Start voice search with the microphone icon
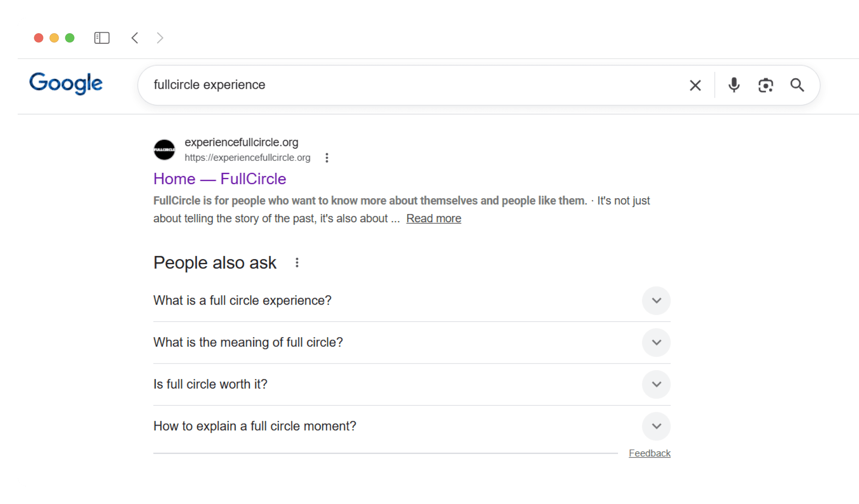The width and height of the screenshot is (859, 504). [x=734, y=85]
